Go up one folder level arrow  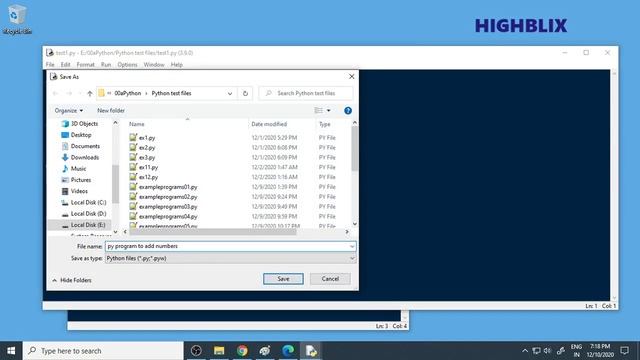point(90,93)
